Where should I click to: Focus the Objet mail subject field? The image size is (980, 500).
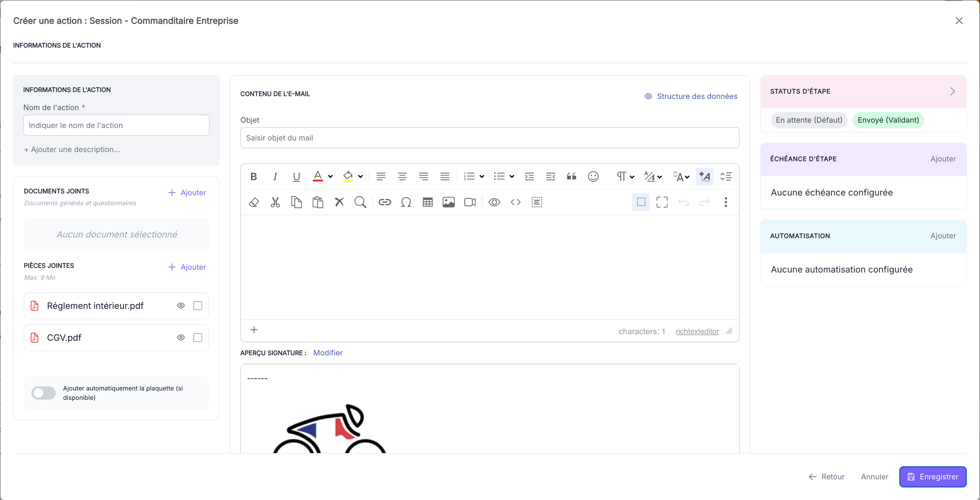coord(490,138)
